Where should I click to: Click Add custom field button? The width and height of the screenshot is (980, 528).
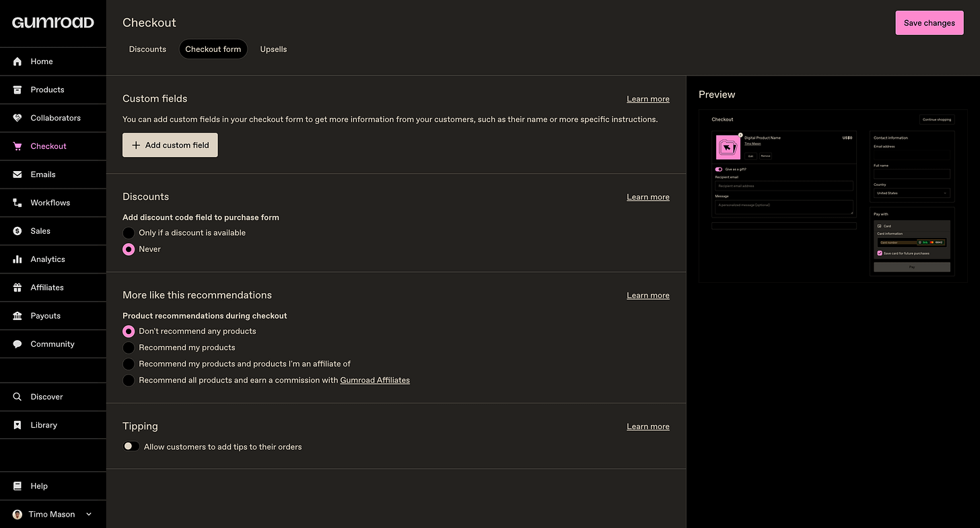pos(170,145)
